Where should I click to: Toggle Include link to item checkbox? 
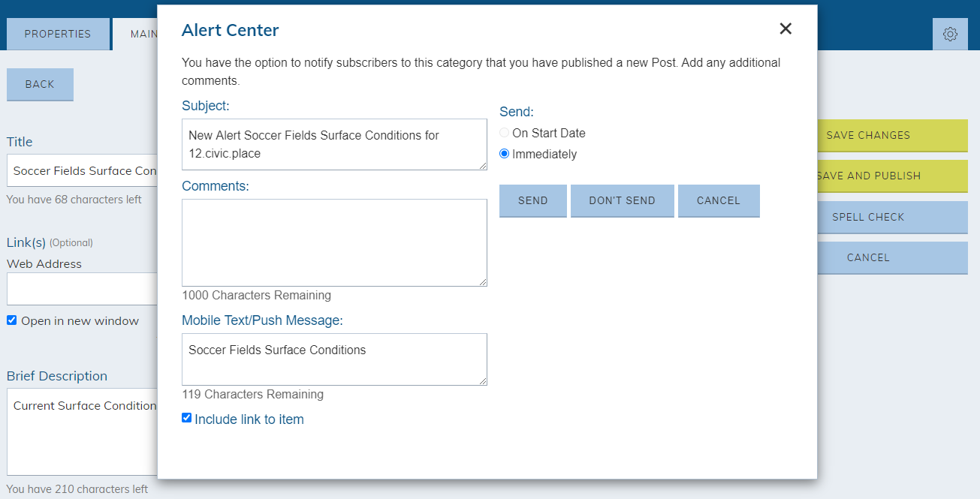click(187, 418)
